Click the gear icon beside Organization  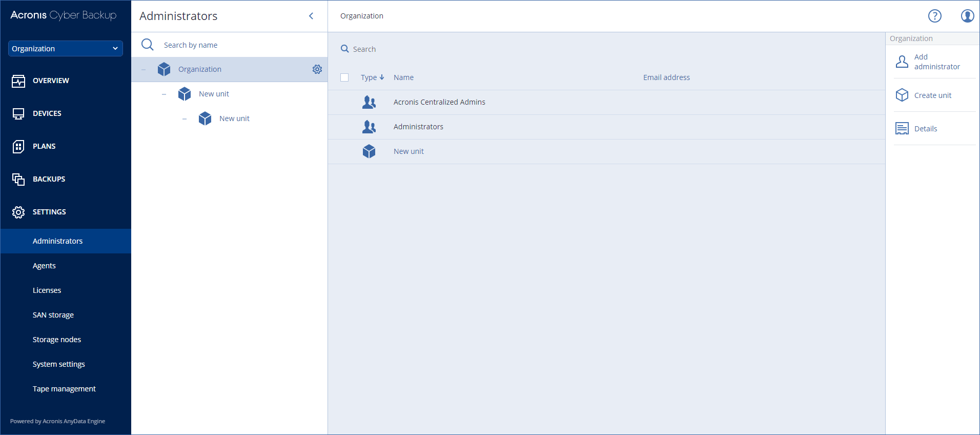click(317, 69)
